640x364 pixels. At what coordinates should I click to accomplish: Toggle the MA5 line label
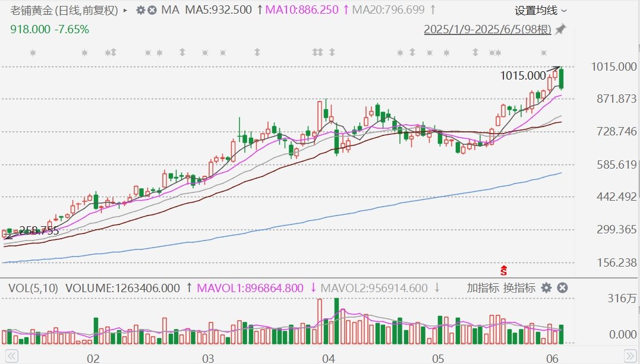click(216, 10)
